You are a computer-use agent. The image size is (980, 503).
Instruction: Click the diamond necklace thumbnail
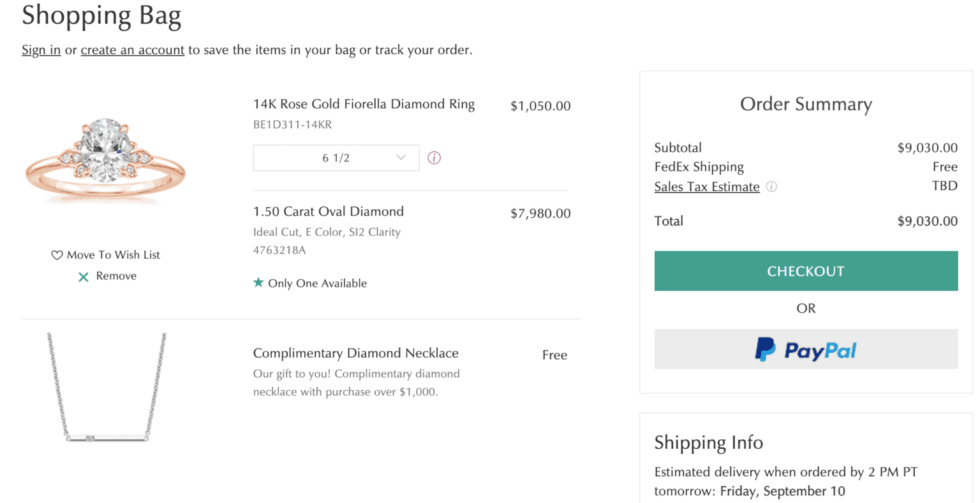[x=107, y=387]
